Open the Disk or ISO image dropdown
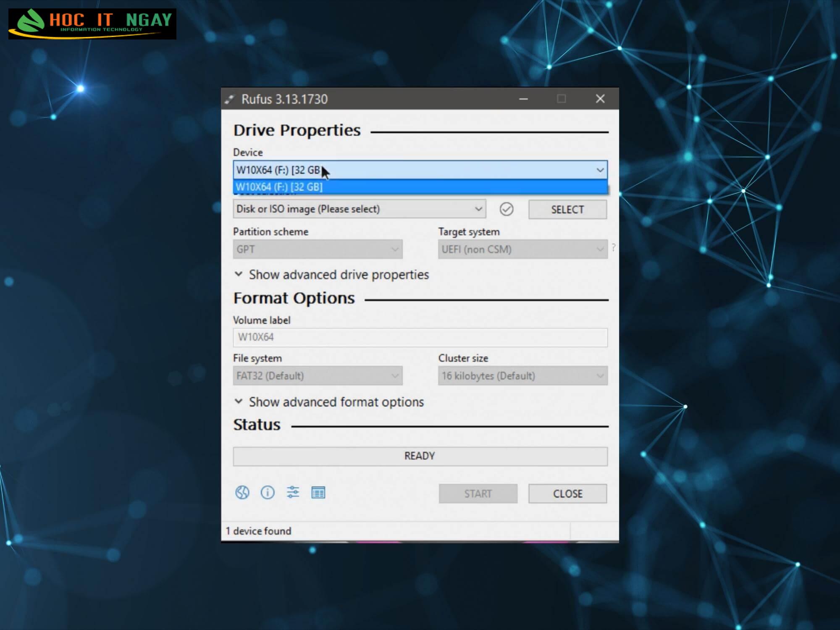840x630 pixels. pos(360,209)
